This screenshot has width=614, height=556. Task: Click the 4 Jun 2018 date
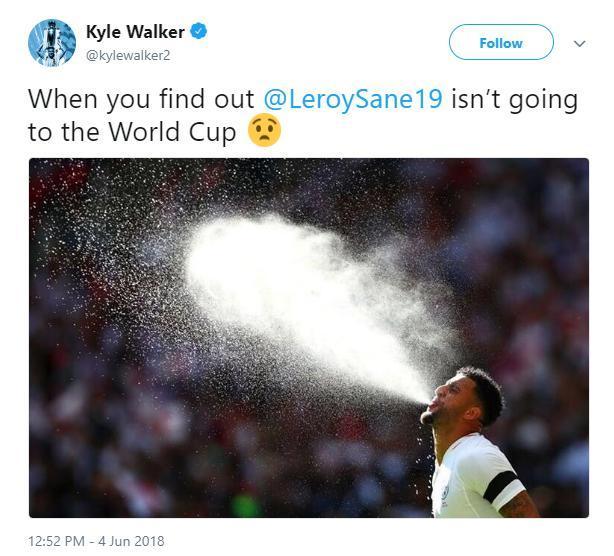coord(131,541)
